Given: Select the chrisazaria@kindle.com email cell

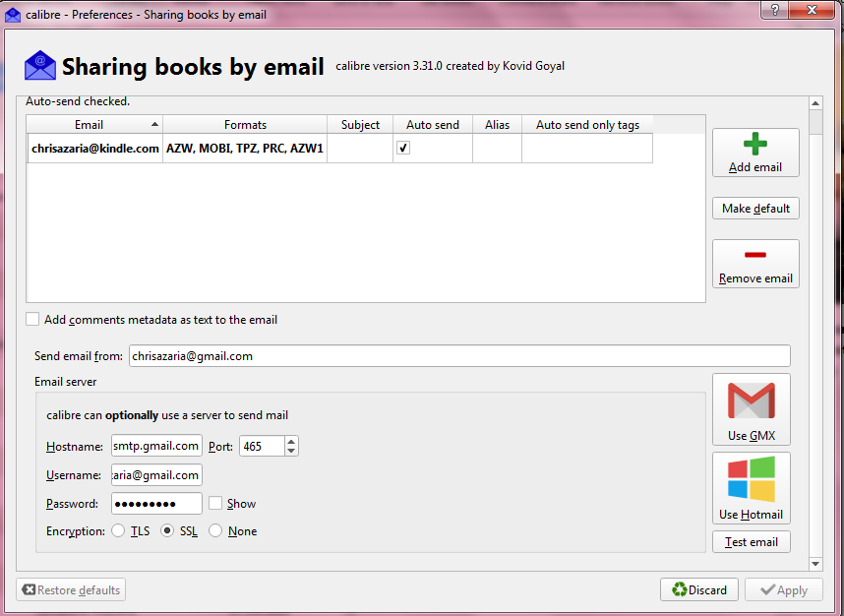Looking at the screenshot, I should 95,148.
